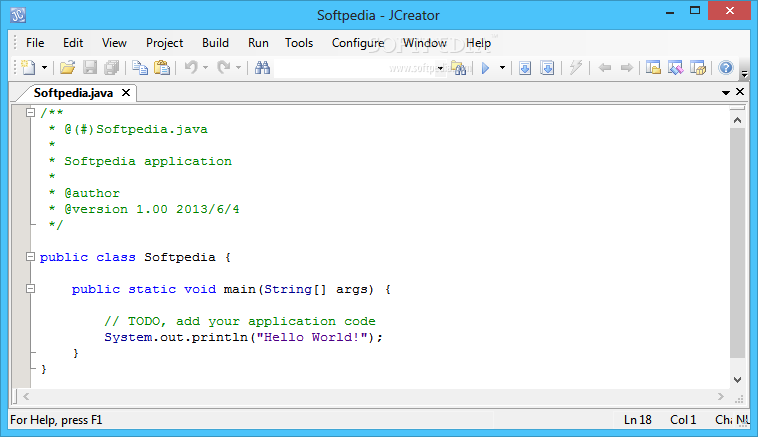758x437 pixels.
Task: Click the vertical scrollbar up arrow
Action: point(737,120)
